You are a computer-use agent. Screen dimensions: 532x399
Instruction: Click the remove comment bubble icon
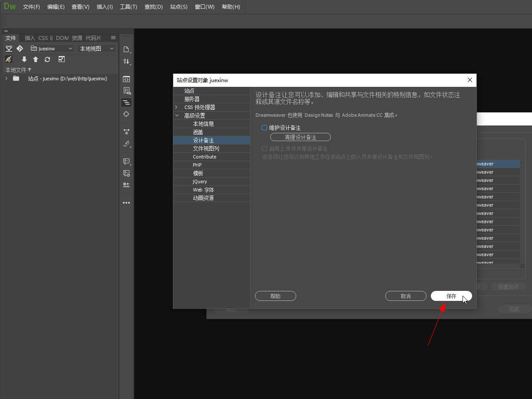tap(126, 173)
